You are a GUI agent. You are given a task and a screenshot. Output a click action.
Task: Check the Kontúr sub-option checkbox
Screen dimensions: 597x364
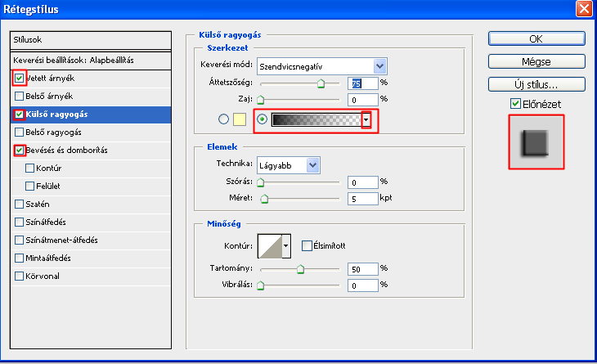(29, 168)
